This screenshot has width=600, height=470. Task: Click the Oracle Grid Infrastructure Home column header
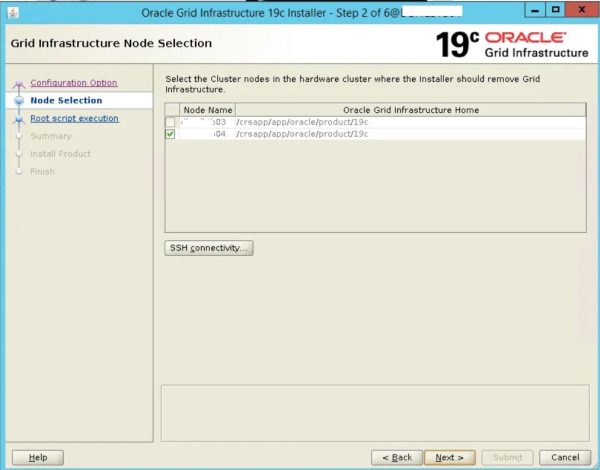click(410, 110)
